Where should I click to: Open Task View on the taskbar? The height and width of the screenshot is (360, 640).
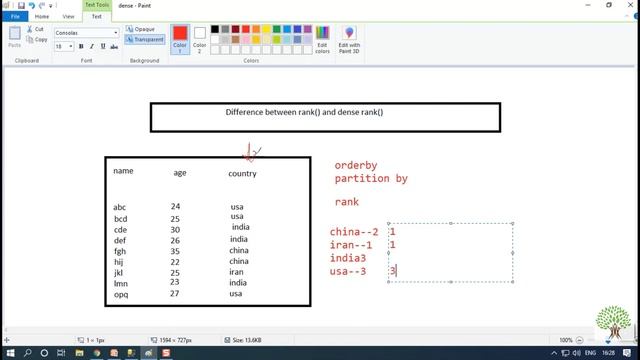coord(61,353)
